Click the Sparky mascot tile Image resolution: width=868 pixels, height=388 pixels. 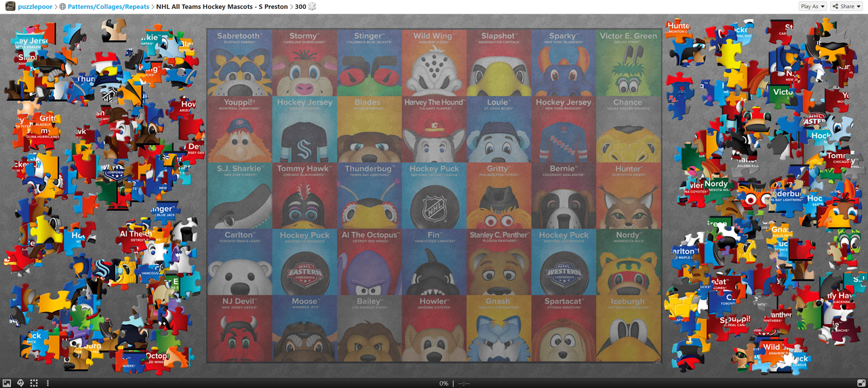coord(564,62)
